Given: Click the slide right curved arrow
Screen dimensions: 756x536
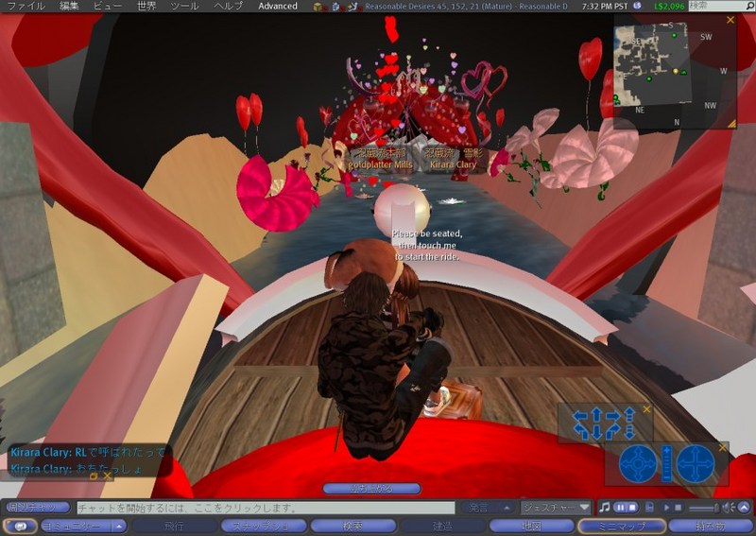Looking at the screenshot, I should 612,431.
